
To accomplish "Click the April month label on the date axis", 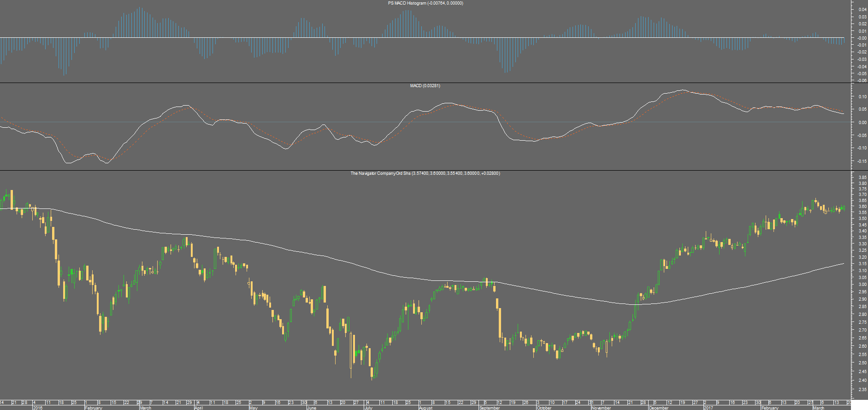I will (x=199, y=408).
